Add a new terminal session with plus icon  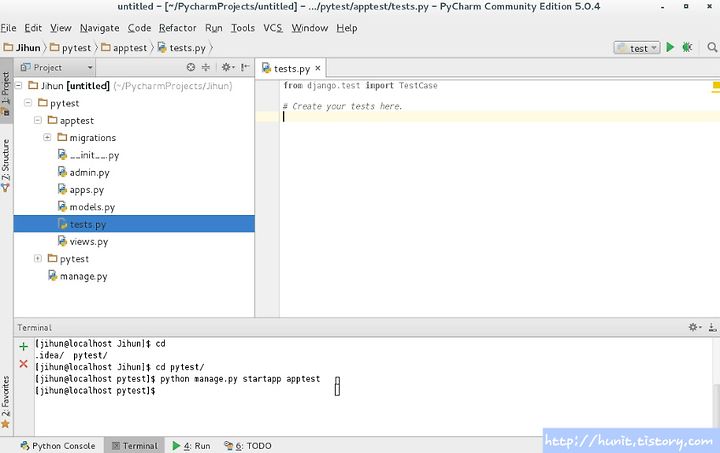pos(23,347)
